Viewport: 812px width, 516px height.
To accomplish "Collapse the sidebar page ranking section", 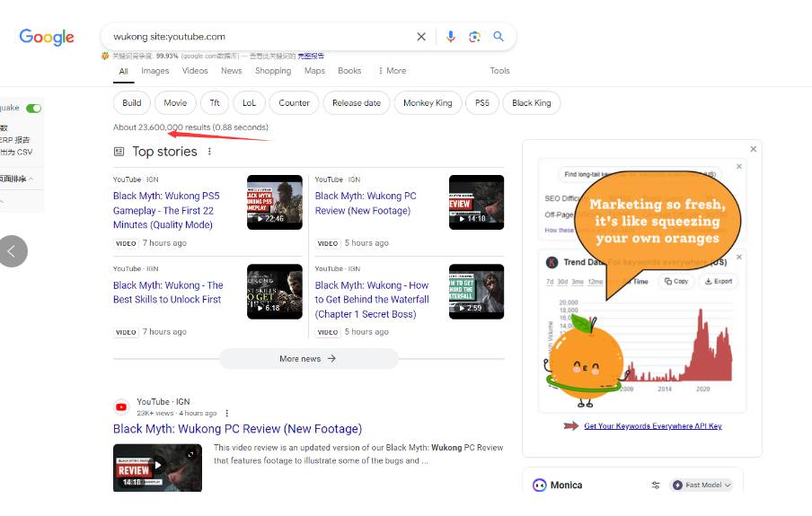I will point(31,179).
